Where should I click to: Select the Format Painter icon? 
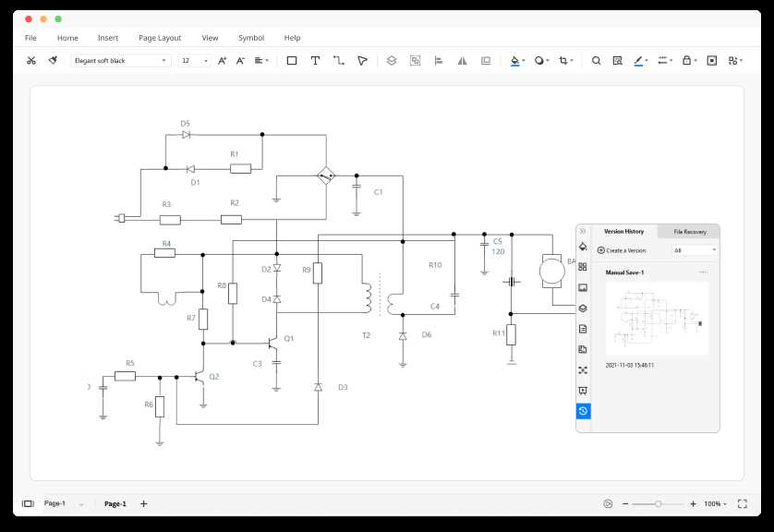tap(53, 60)
